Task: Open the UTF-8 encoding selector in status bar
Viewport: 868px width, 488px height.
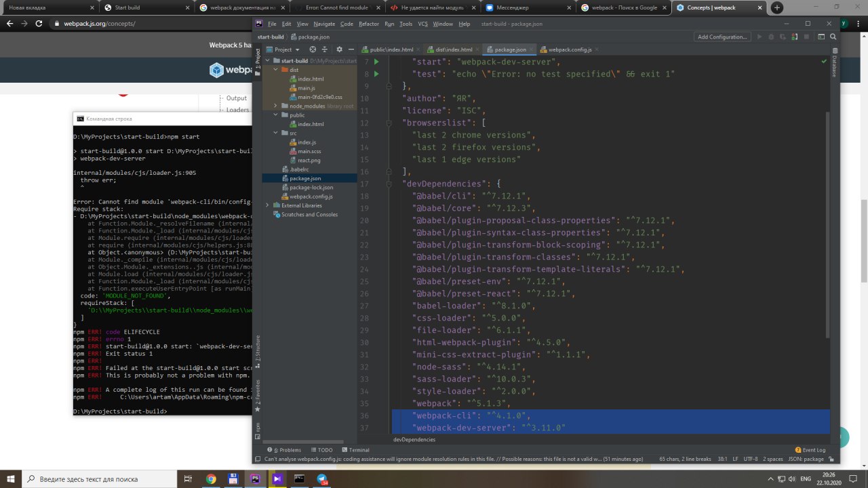Action: (751, 459)
